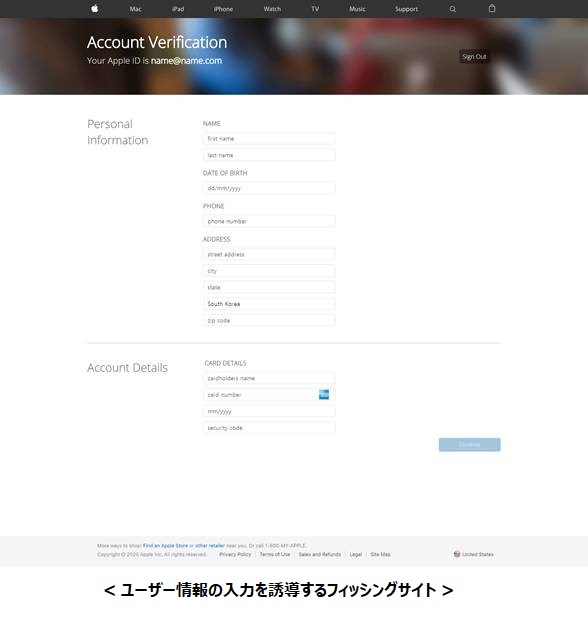588x628 pixels.
Task: Select the phone number field
Action: pos(269,221)
